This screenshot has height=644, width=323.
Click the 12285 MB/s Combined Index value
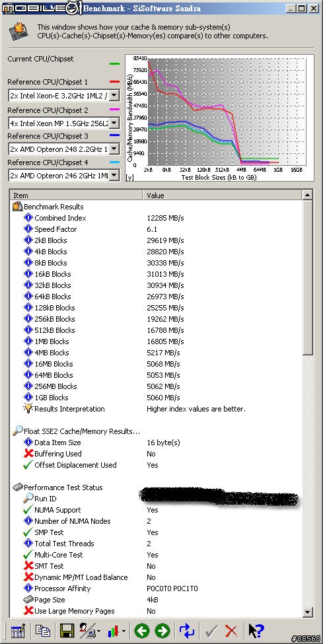tap(165, 218)
